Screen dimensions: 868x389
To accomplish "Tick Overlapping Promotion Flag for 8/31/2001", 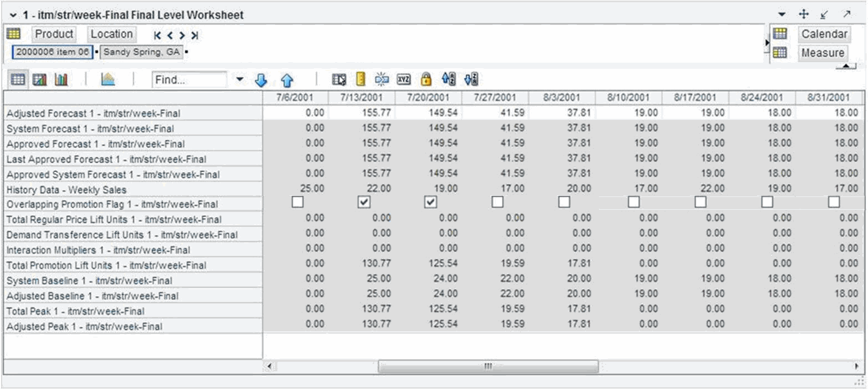I will click(834, 203).
